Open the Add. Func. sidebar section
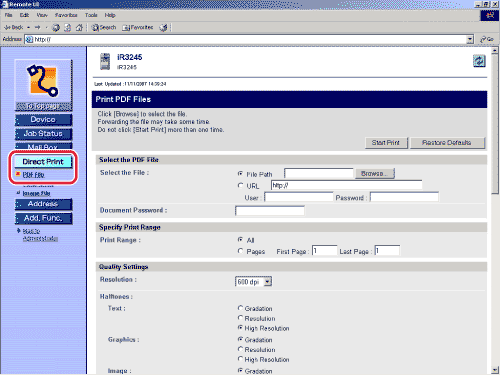Image resolution: width=500 pixels, height=375 pixels. coord(43,218)
